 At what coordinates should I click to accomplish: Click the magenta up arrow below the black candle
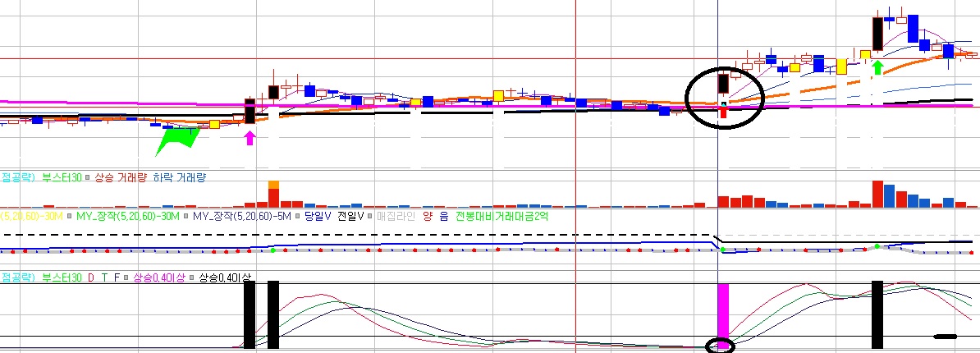(250, 138)
